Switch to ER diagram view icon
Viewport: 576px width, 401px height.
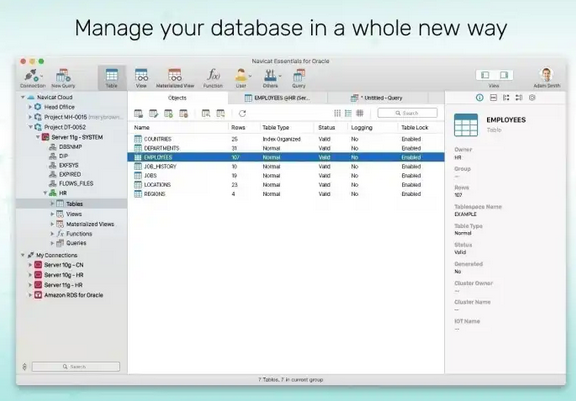click(360, 113)
